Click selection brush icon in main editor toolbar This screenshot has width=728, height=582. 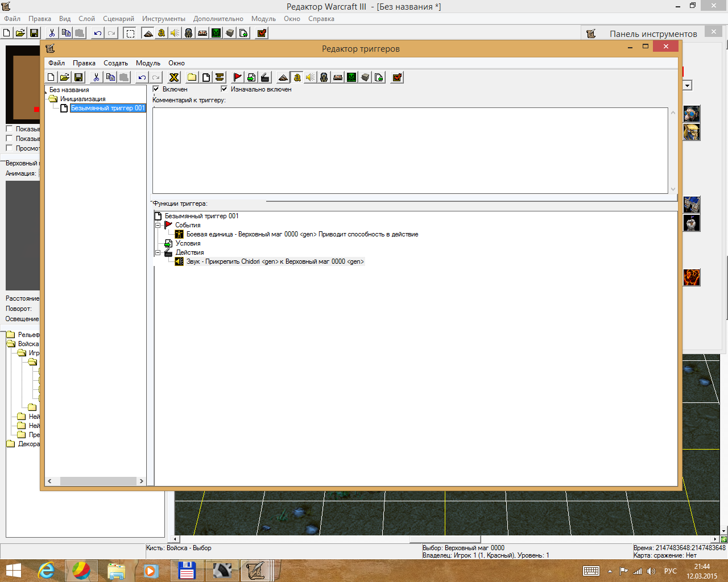tap(130, 33)
